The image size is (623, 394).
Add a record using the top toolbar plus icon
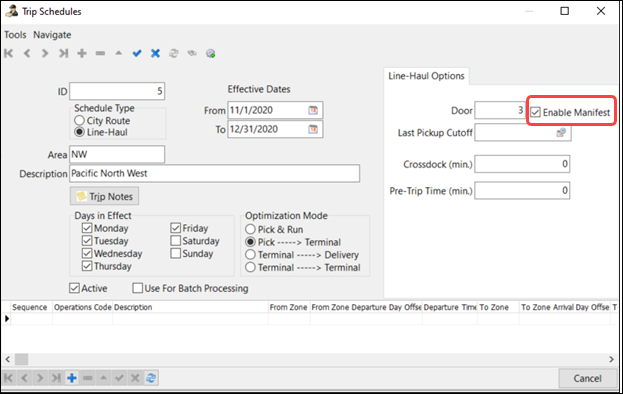82,53
